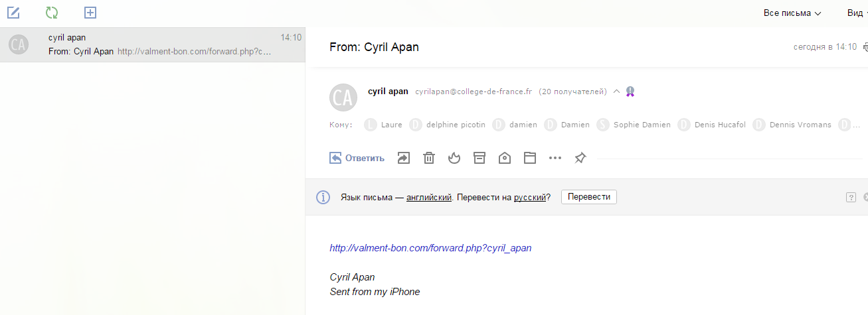Click the plus-box icon in the top toolbar

coord(90,13)
